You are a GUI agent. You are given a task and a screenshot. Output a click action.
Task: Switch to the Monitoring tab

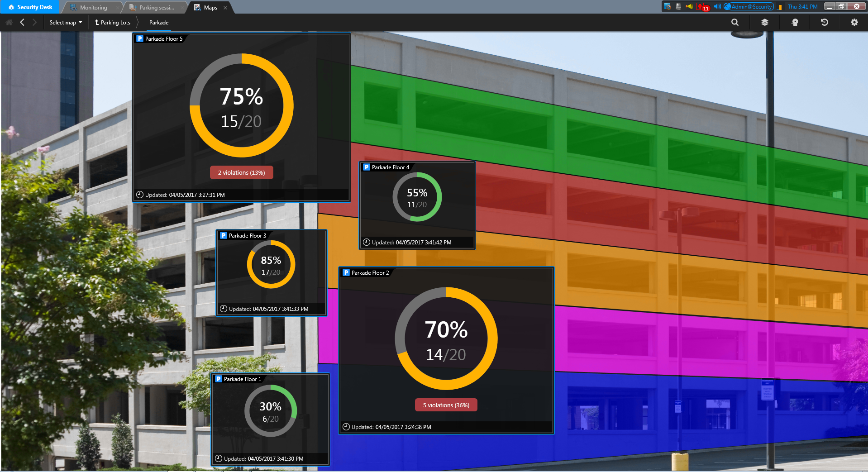click(93, 8)
